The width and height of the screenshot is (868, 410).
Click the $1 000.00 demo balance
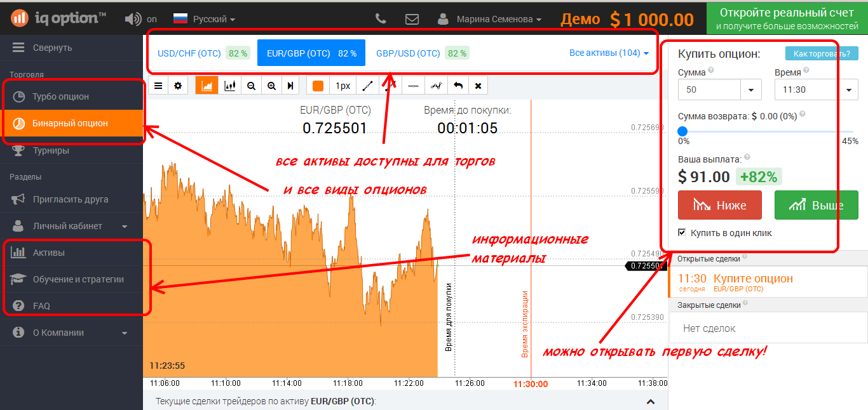coord(652,20)
